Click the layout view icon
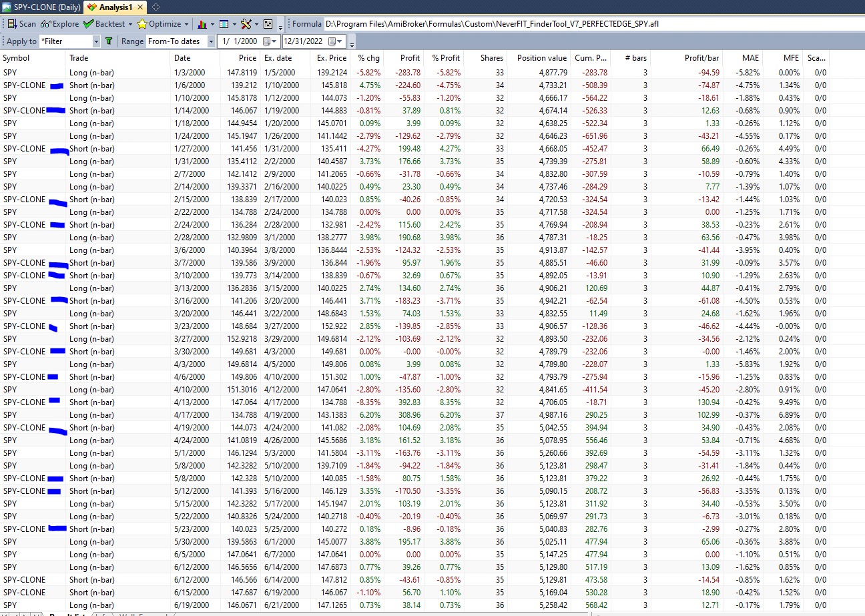 click(224, 24)
